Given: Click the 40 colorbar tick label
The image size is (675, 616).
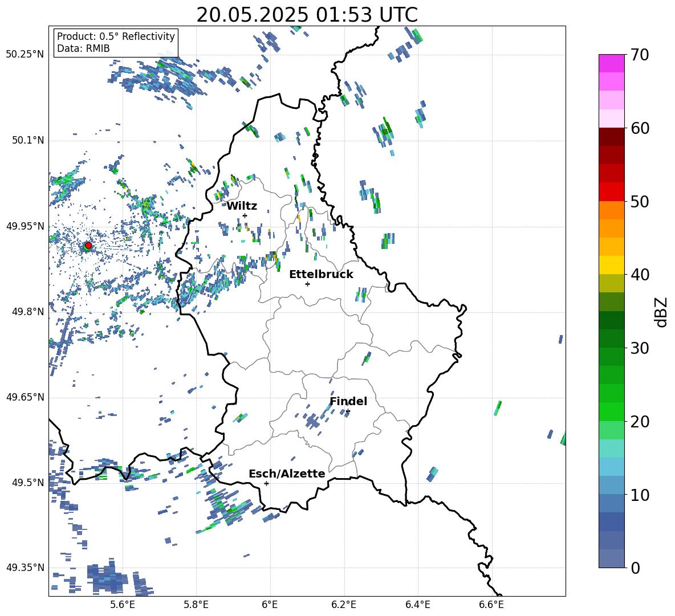Looking at the screenshot, I should [639, 275].
